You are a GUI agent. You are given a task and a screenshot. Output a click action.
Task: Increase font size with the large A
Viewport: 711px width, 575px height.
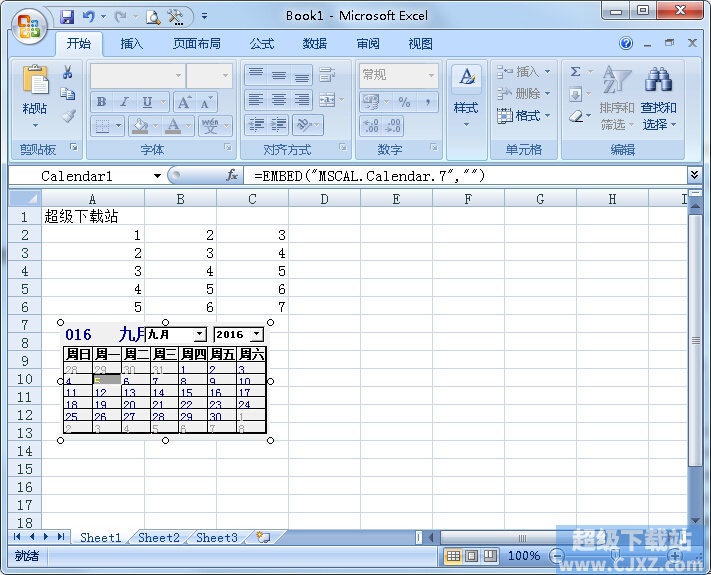(x=184, y=102)
